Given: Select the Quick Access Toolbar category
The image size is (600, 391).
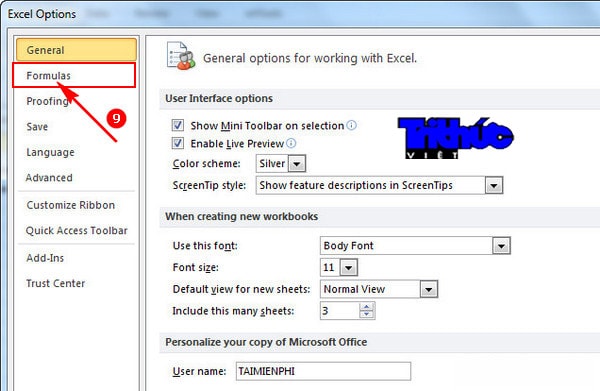Looking at the screenshot, I should pyautogui.click(x=76, y=231).
